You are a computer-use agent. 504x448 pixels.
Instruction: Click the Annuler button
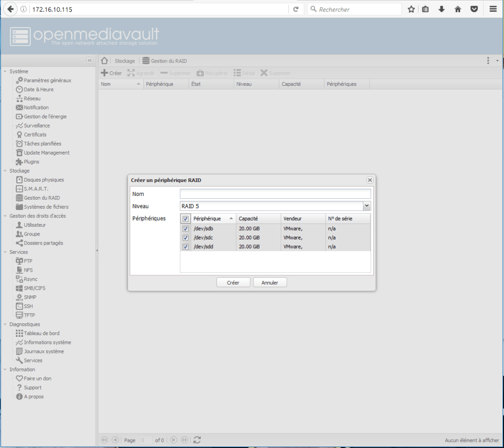tap(270, 283)
